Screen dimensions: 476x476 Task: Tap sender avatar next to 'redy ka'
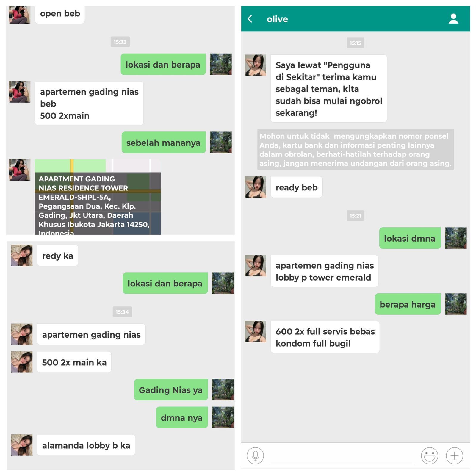point(22,255)
